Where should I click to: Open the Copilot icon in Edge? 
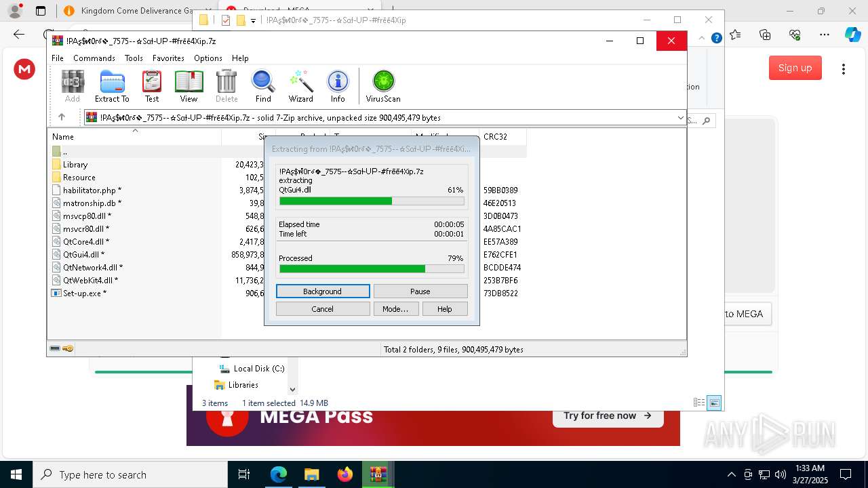point(852,35)
